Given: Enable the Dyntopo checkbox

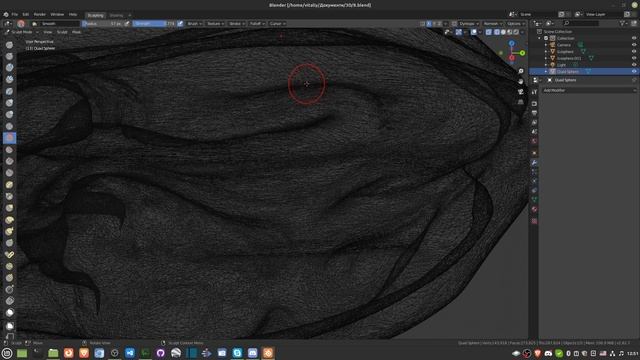Looking at the screenshot, I should coord(454,24).
